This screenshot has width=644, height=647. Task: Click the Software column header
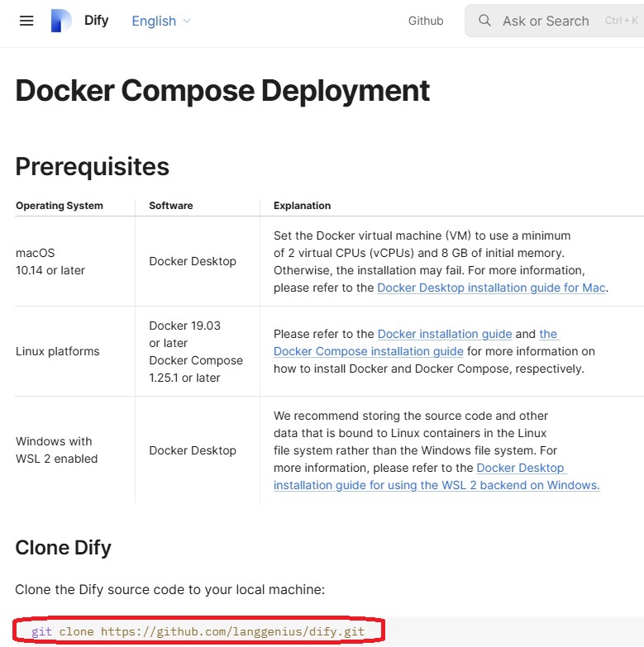[170, 206]
